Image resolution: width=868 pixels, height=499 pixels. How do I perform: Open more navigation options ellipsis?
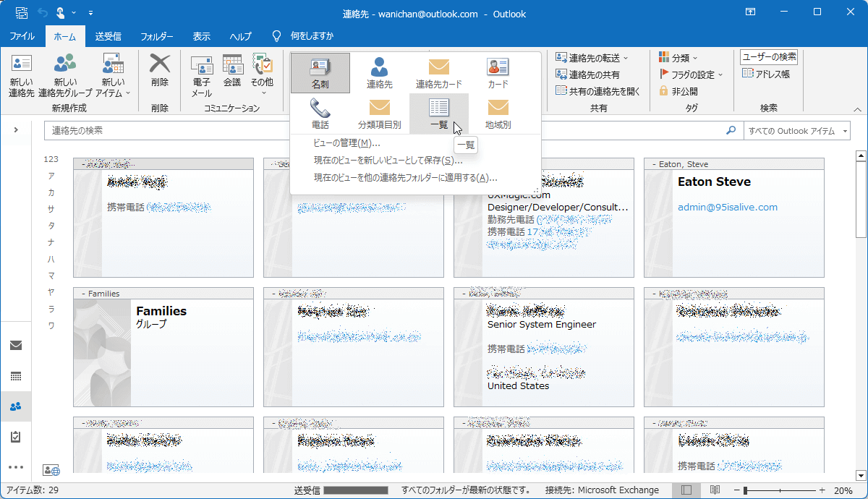coord(16,467)
